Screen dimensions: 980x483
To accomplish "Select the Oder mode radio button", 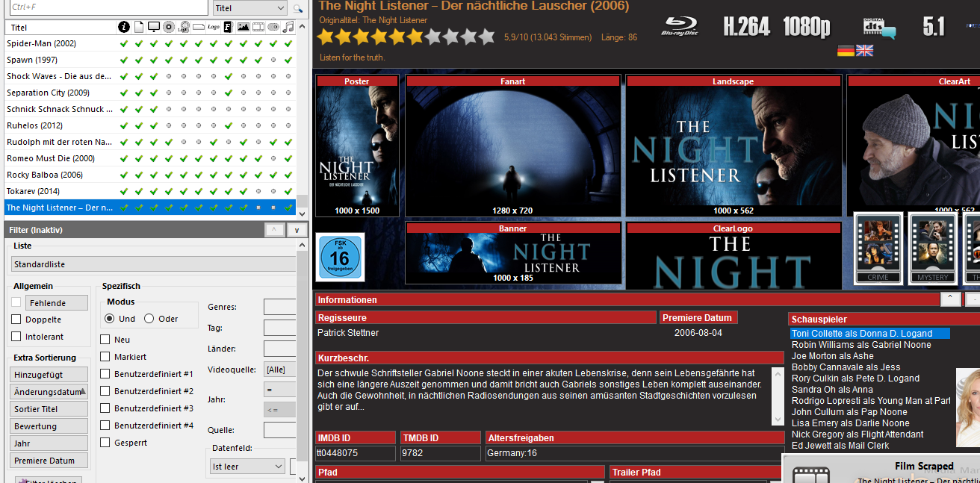I will pyautogui.click(x=149, y=319).
